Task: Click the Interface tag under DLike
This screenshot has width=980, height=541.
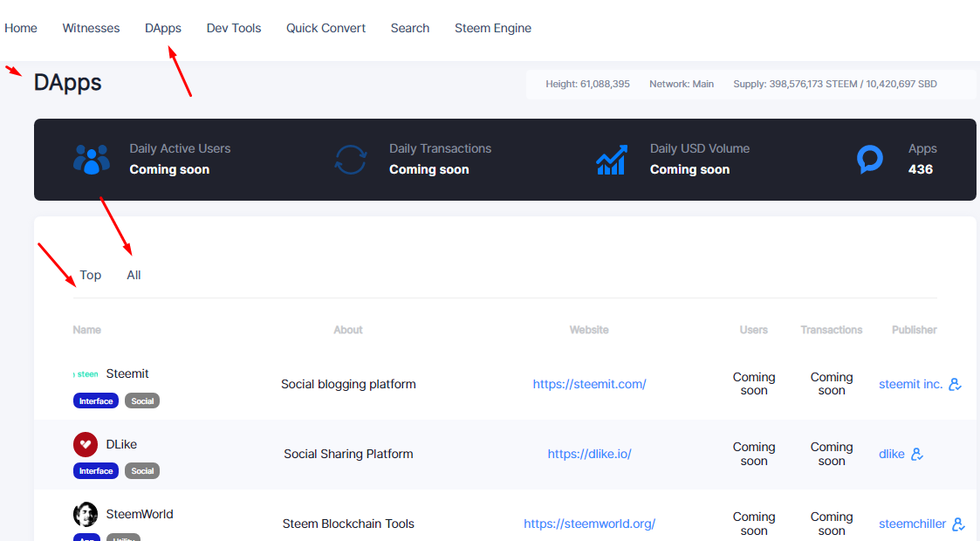Action: click(x=96, y=471)
